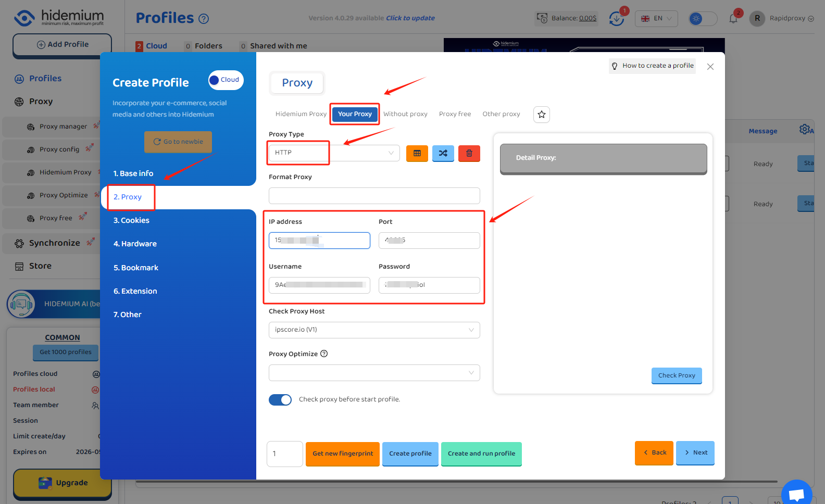Open Store in the left sidebar
The width and height of the screenshot is (825, 504).
[40, 266]
